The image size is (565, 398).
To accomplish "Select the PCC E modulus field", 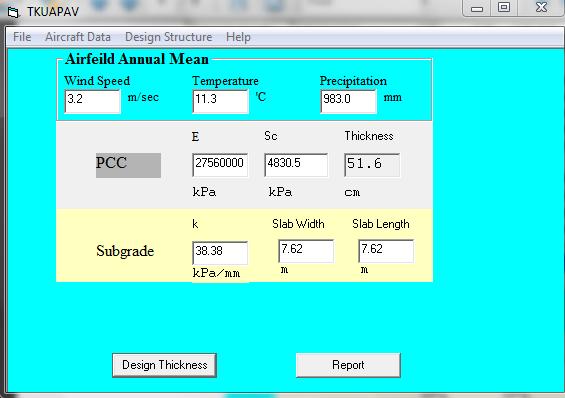I will pos(220,165).
